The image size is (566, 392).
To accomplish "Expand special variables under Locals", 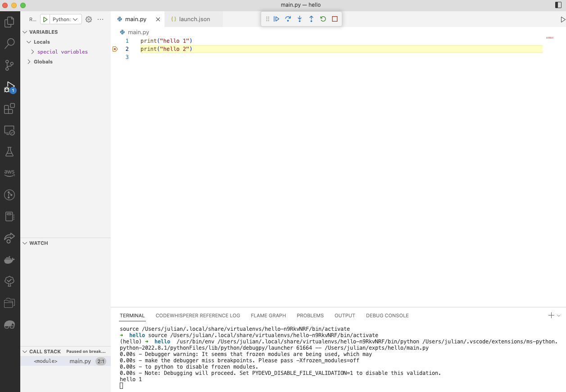I will point(32,52).
